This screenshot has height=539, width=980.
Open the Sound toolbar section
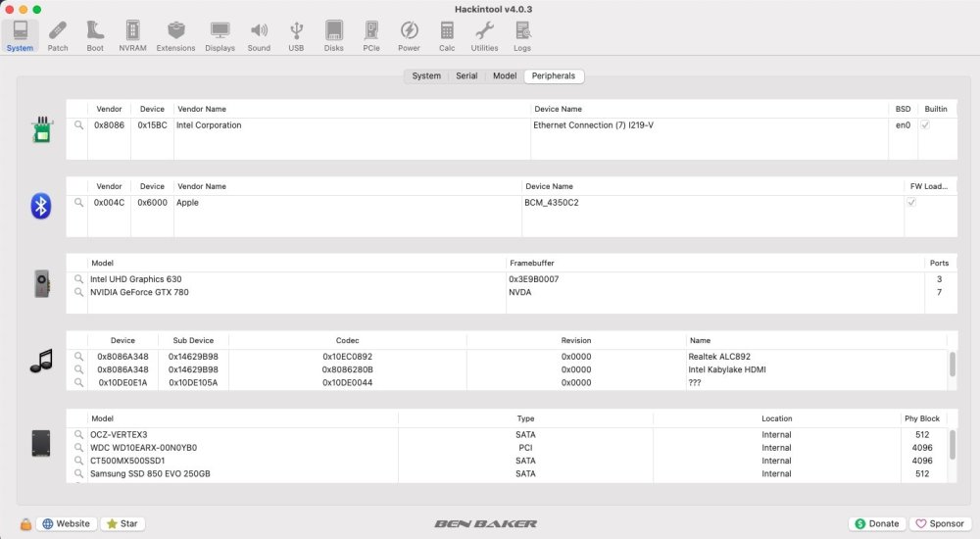click(x=259, y=35)
